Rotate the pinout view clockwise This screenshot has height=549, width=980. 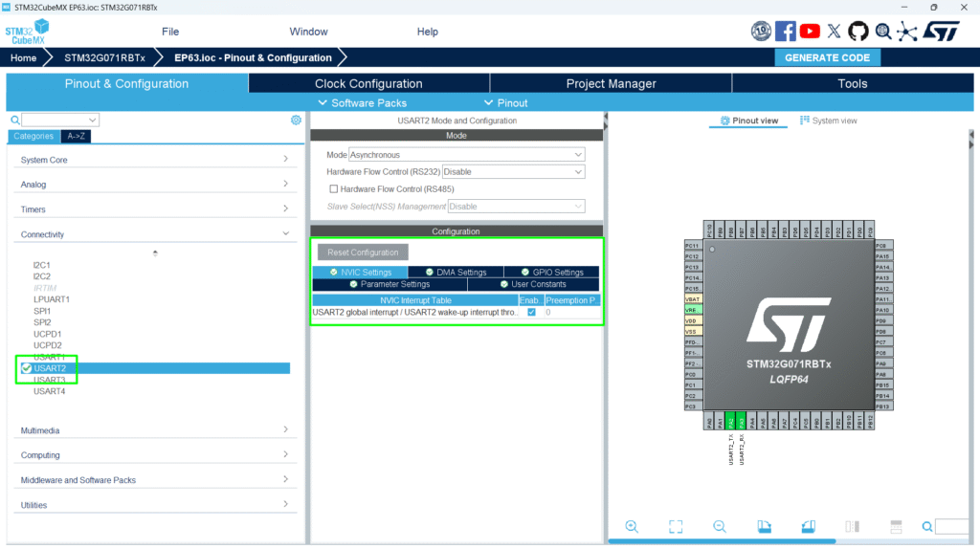click(x=764, y=526)
